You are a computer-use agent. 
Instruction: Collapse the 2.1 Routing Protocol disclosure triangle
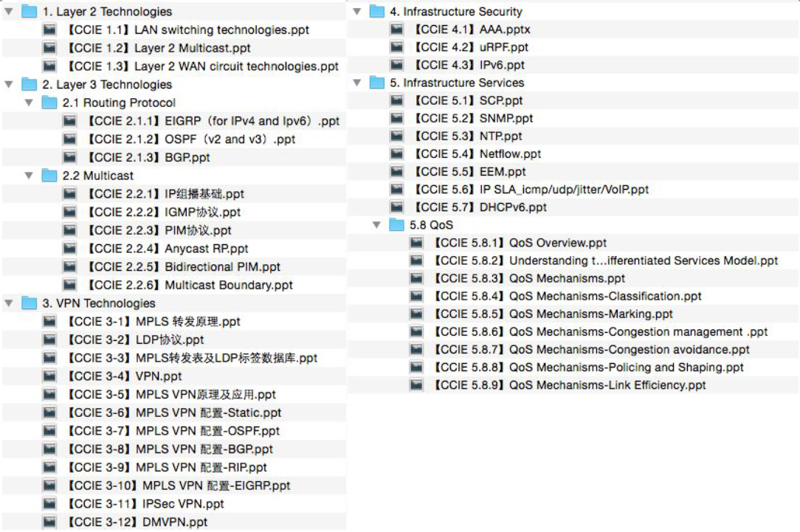[29, 103]
